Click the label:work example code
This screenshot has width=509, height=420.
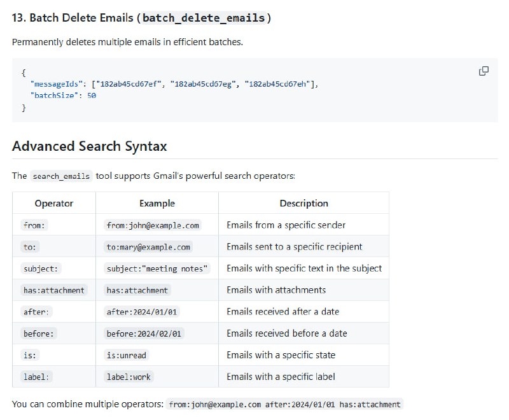[x=129, y=377]
